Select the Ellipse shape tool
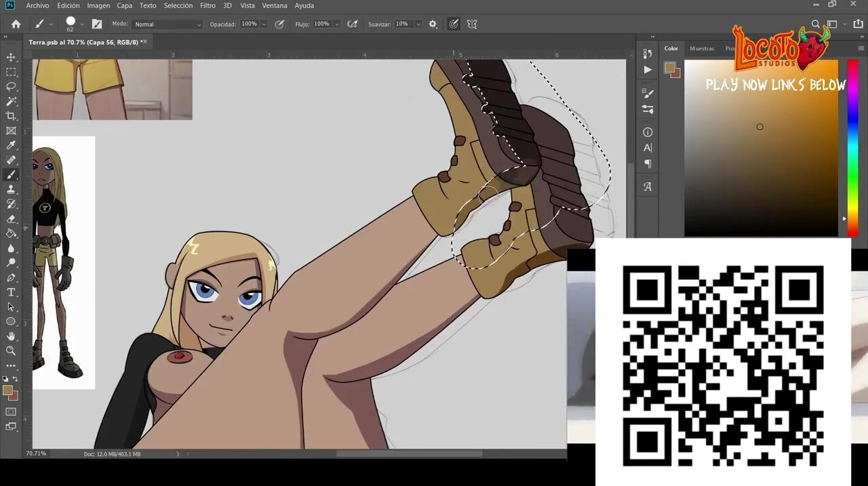Viewport: 868px width, 486px height. tap(11, 321)
